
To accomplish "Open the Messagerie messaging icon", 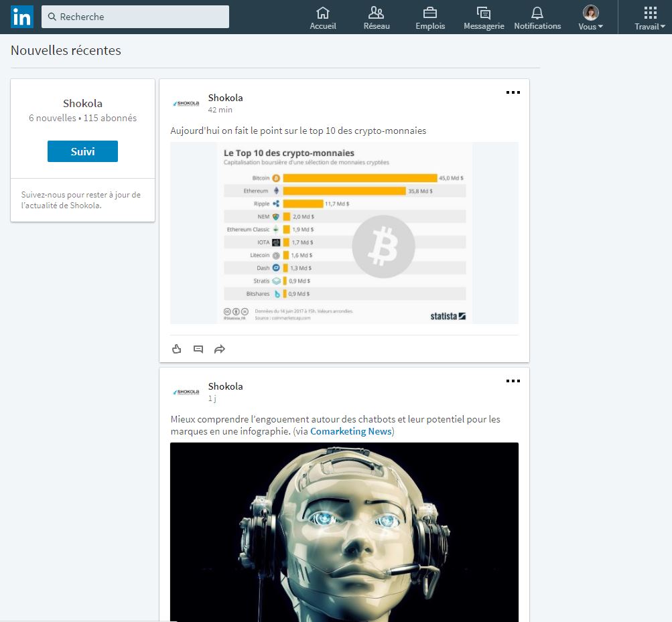I will (x=483, y=14).
